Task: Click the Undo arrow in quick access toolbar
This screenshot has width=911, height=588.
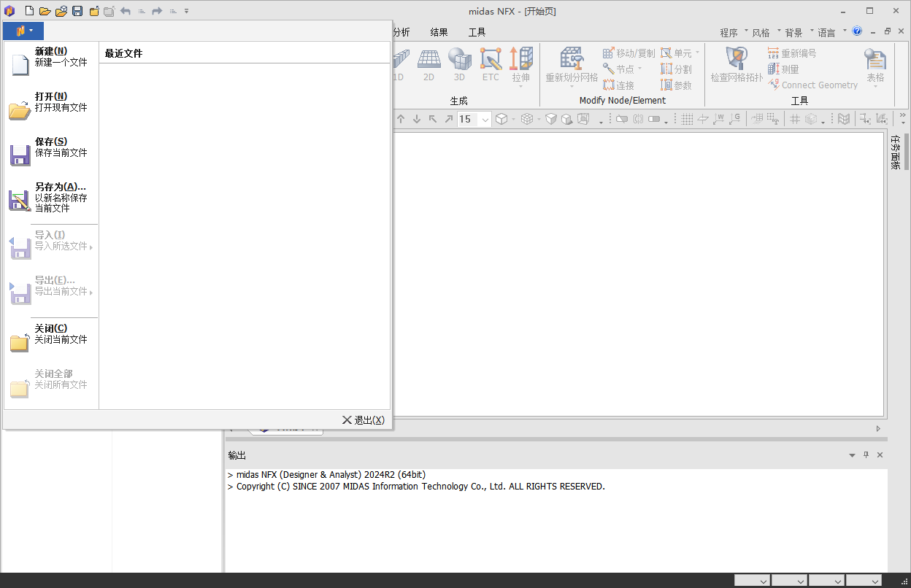Action: coord(126,11)
